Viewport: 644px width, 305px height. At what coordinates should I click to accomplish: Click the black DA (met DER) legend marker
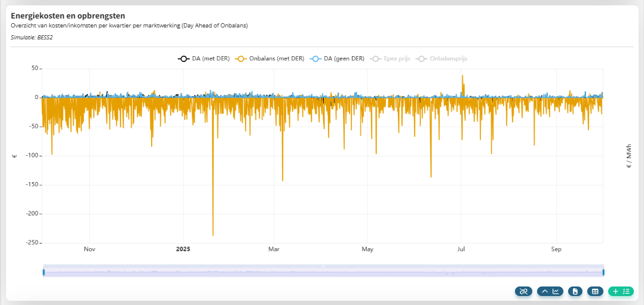point(183,59)
